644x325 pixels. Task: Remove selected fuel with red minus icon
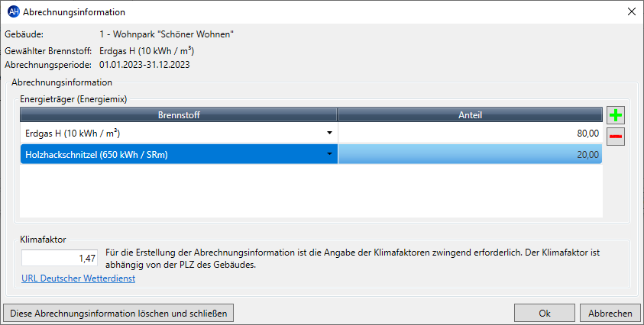click(615, 137)
